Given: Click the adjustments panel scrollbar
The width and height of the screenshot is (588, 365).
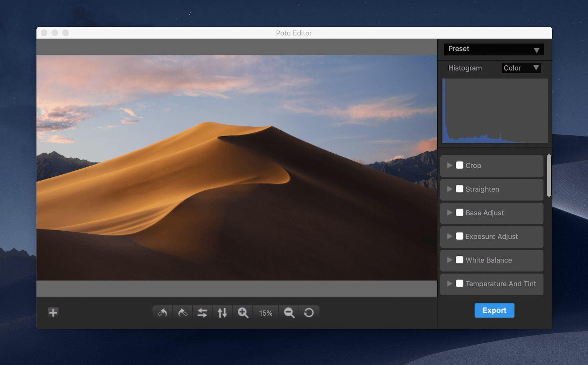Looking at the screenshot, I should pyautogui.click(x=549, y=176).
